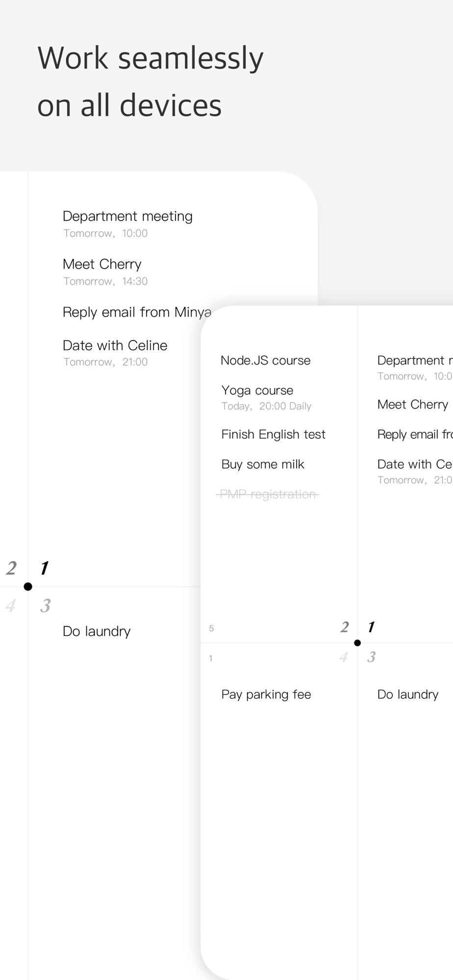Tap quadrant 4 number in front window
453x980 pixels.
pos(344,657)
